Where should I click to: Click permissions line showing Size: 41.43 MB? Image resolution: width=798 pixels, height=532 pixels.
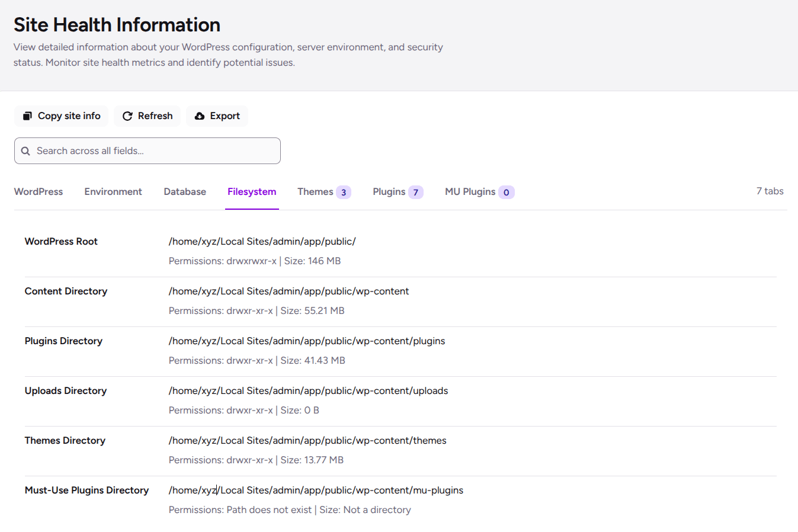coord(257,361)
